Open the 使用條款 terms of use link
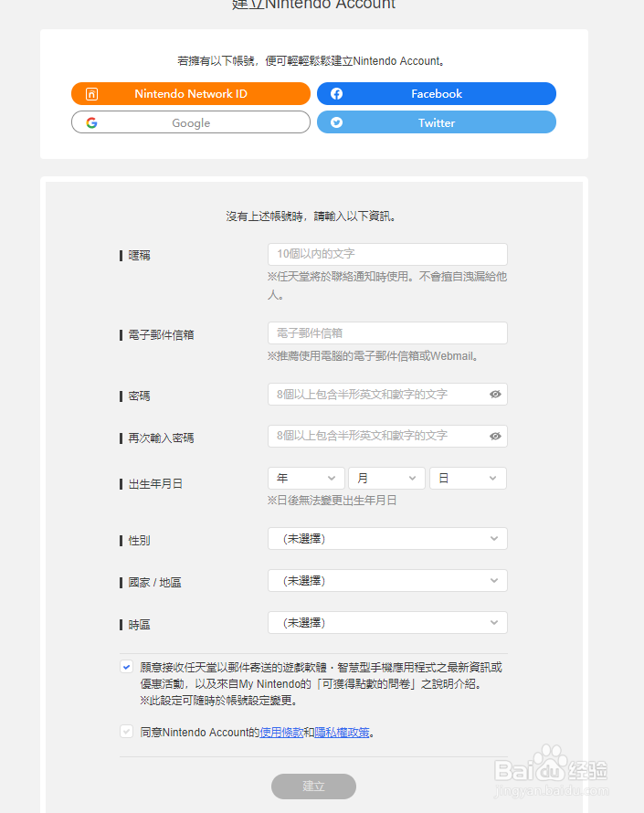This screenshot has height=813, width=644. 281,732
